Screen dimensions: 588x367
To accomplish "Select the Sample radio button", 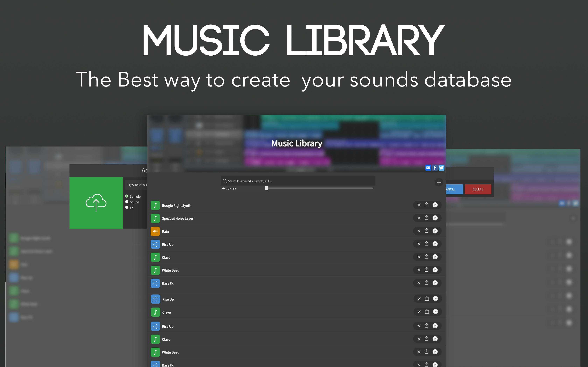I will point(127,196).
